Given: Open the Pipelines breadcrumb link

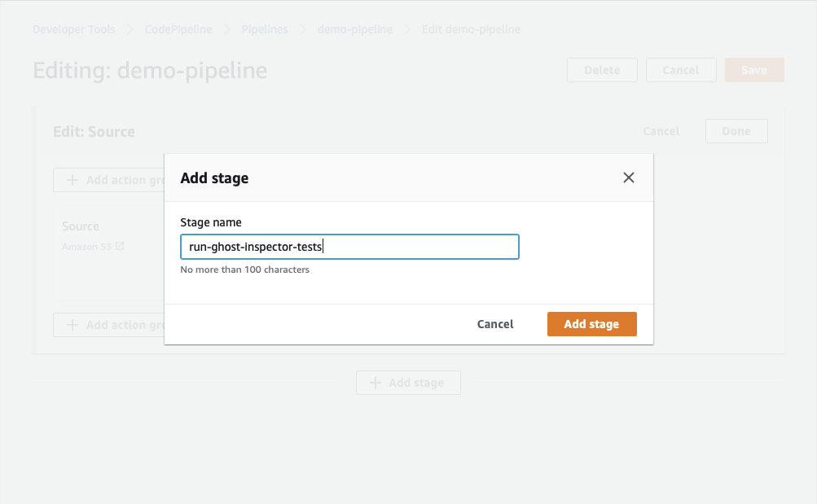Looking at the screenshot, I should click(265, 28).
